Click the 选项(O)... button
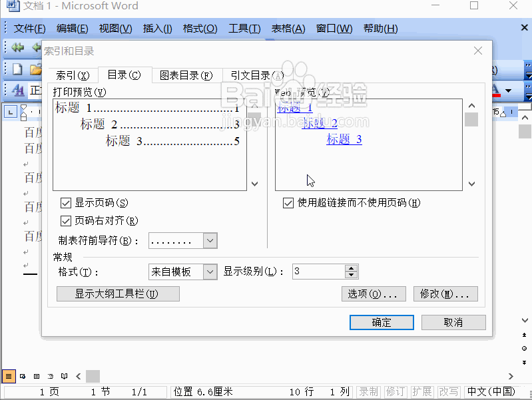Viewport: 532px width, 400px height. 374,294
